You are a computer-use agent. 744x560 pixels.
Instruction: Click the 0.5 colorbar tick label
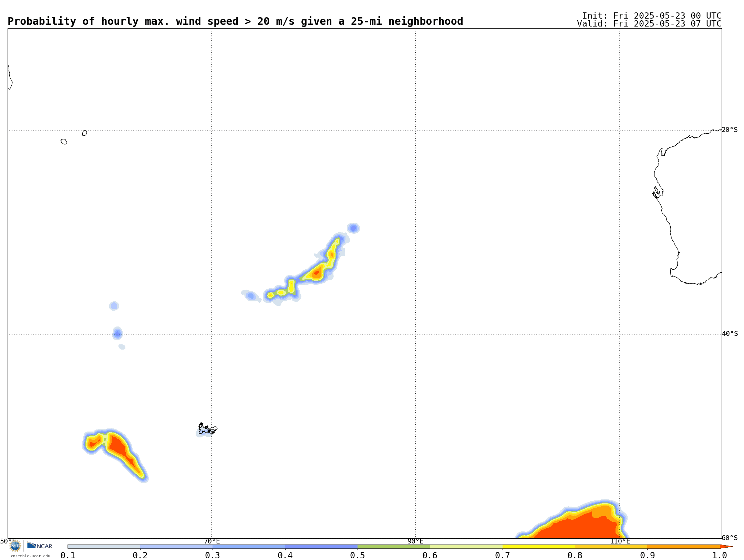coord(358,556)
